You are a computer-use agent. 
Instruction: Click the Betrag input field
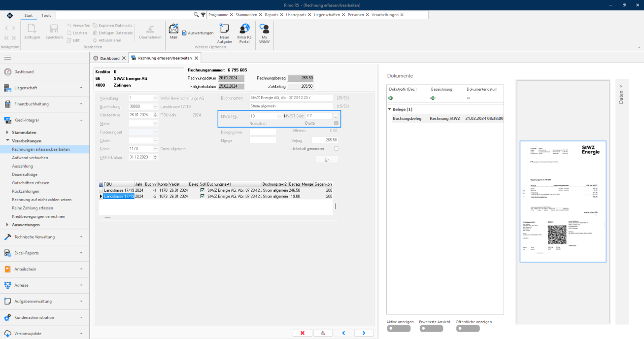tap(325, 140)
